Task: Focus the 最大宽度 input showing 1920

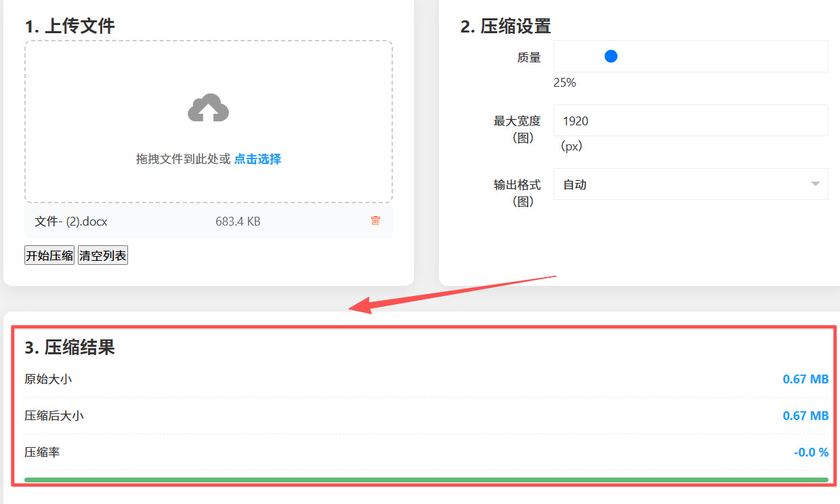Action: coord(691,121)
